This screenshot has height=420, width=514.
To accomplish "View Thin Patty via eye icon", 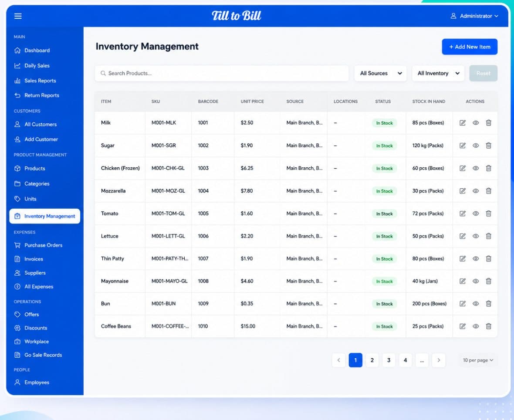I will [476, 259].
